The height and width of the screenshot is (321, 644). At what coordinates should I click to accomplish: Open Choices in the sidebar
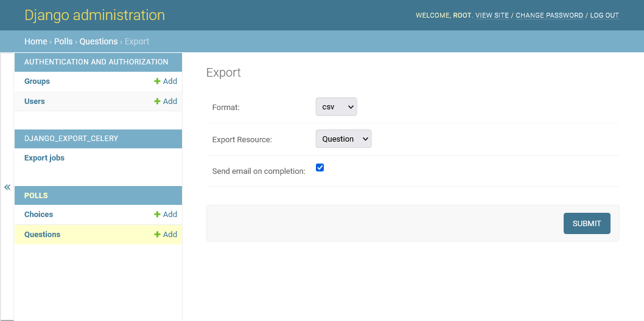(x=38, y=215)
